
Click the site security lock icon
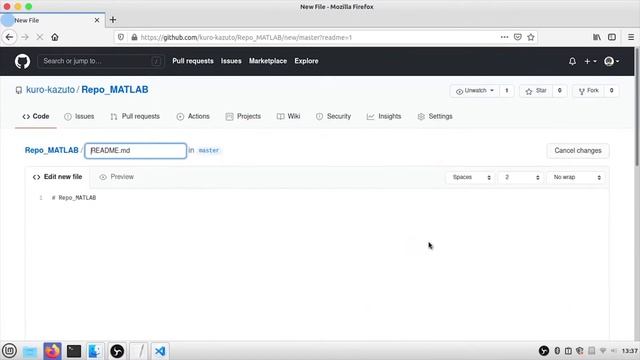pyautogui.click(x=134, y=37)
